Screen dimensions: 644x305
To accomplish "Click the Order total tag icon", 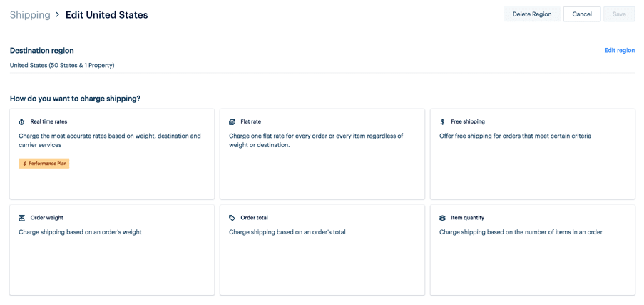I will tap(232, 218).
